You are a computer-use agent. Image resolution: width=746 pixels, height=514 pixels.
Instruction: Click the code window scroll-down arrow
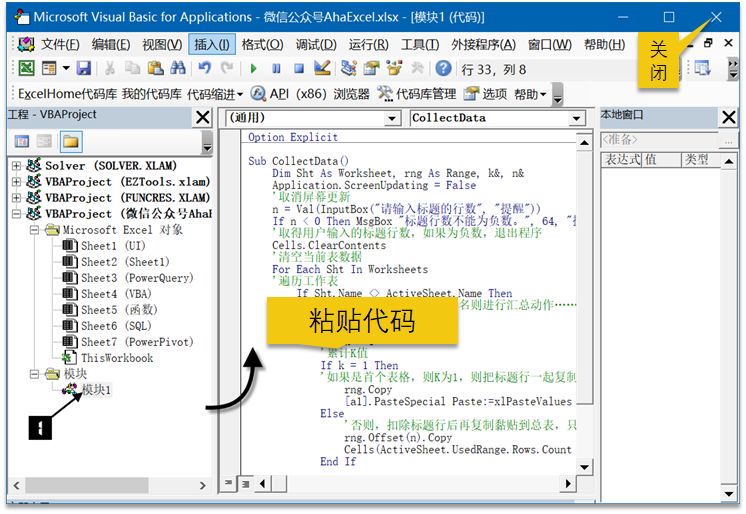[584, 467]
